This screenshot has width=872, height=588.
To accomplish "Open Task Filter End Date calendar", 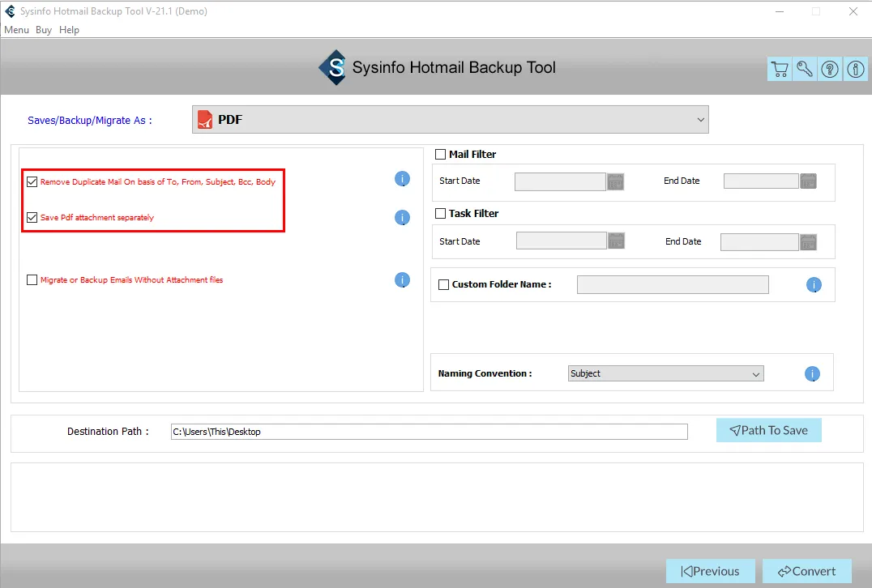I will (808, 241).
